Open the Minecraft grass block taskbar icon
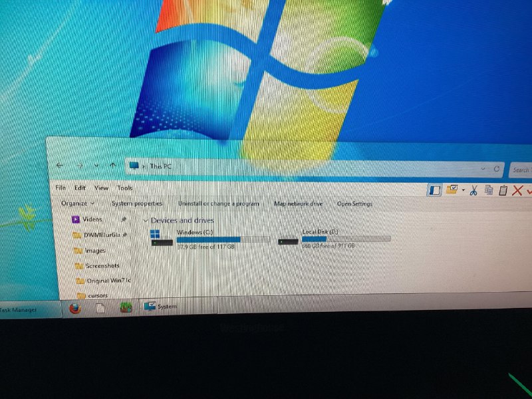Viewport: 532px width, 399px height. tap(126, 307)
